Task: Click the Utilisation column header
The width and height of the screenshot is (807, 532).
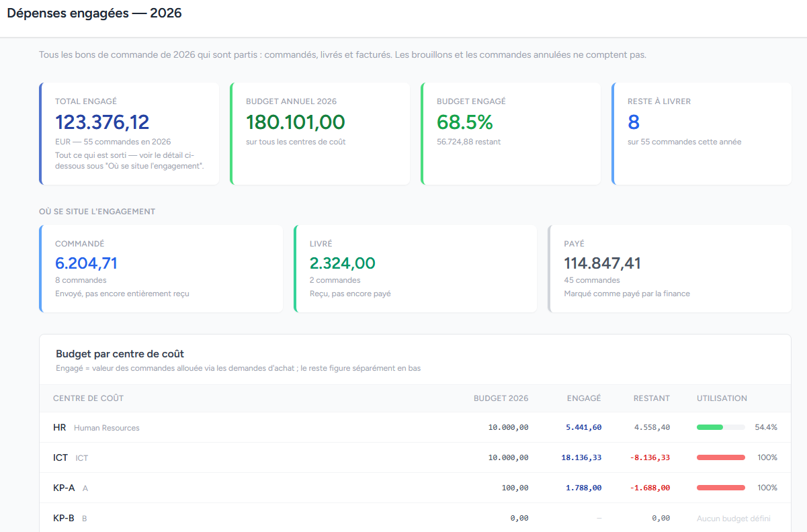Action: pyautogui.click(x=722, y=398)
